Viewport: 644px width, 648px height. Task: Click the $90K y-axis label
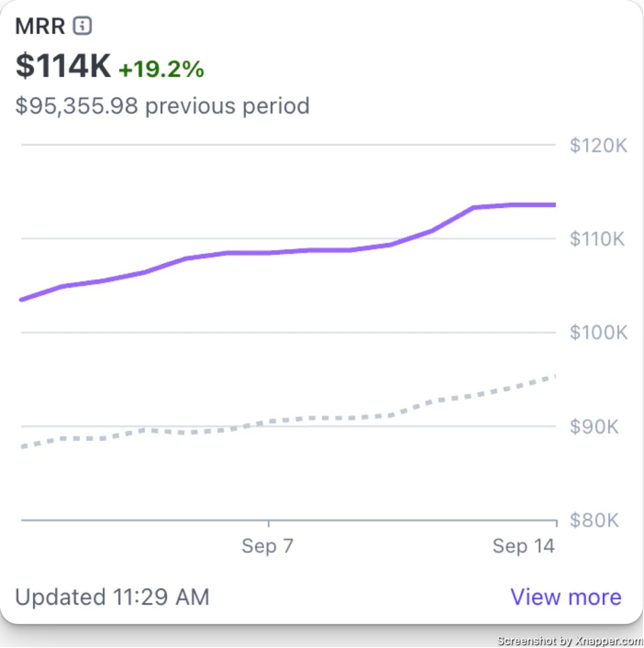[594, 427]
